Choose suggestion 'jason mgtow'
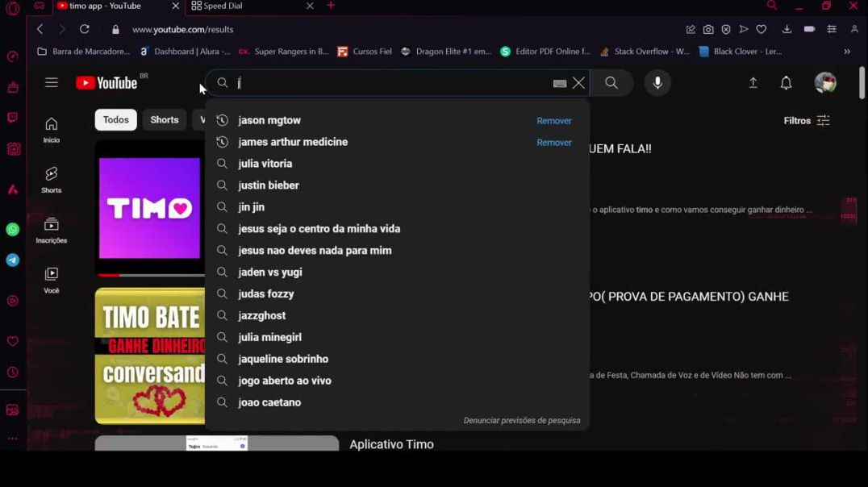Image resolution: width=868 pixels, height=487 pixels. point(396,120)
